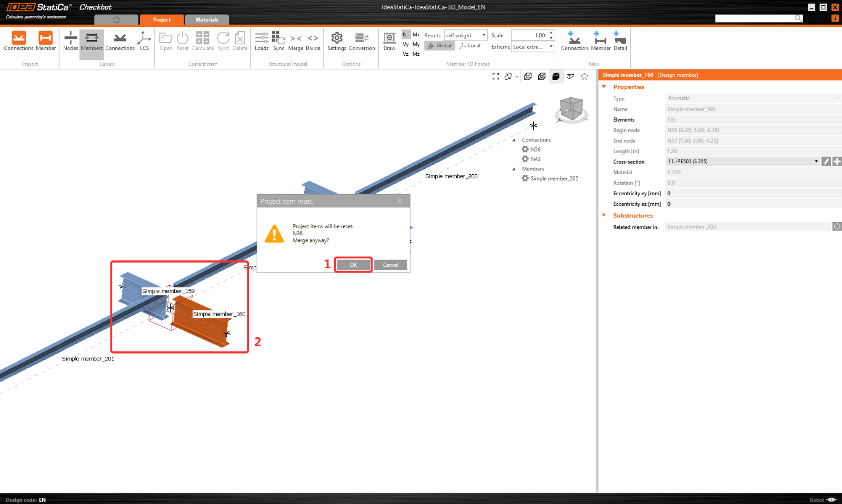842x504 pixels.
Task: Toggle the Mx force display
Action: (x=416, y=35)
